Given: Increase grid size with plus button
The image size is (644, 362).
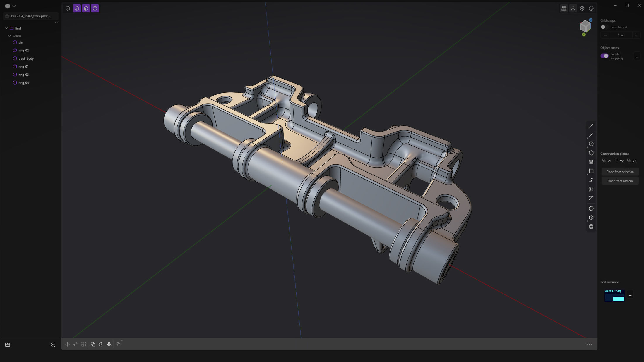Looking at the screenshot, I should (636, 35).
